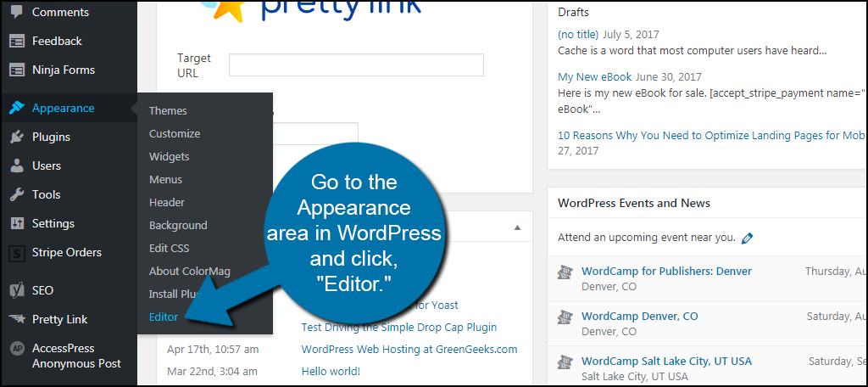Click the WordCamp Denver, CO event icon
The image size is (868, 387).
[565, 317]
